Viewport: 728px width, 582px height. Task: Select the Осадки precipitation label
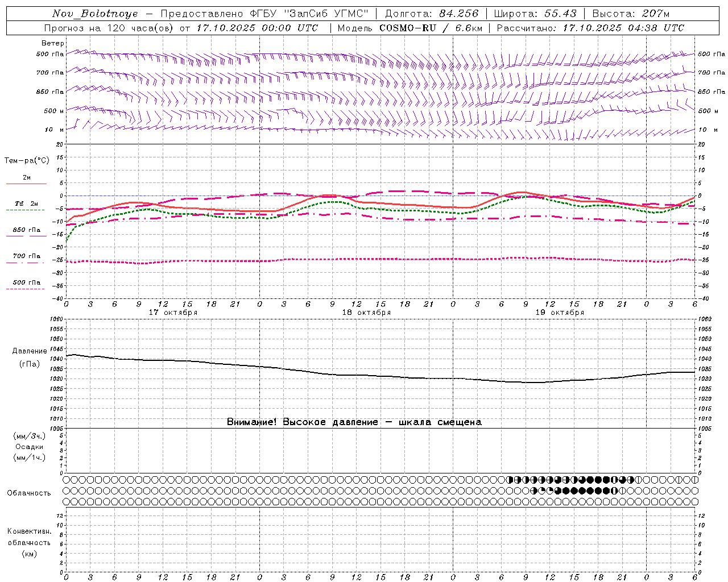[30, 447]
